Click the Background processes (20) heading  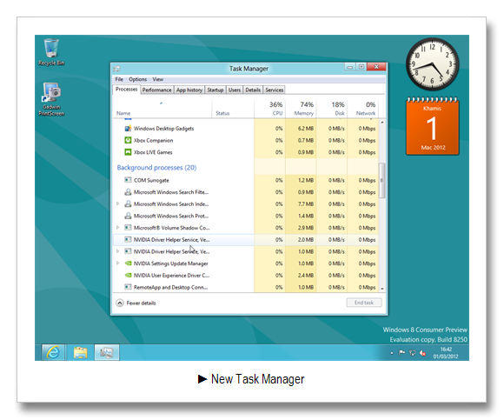[x=156, y=168]
